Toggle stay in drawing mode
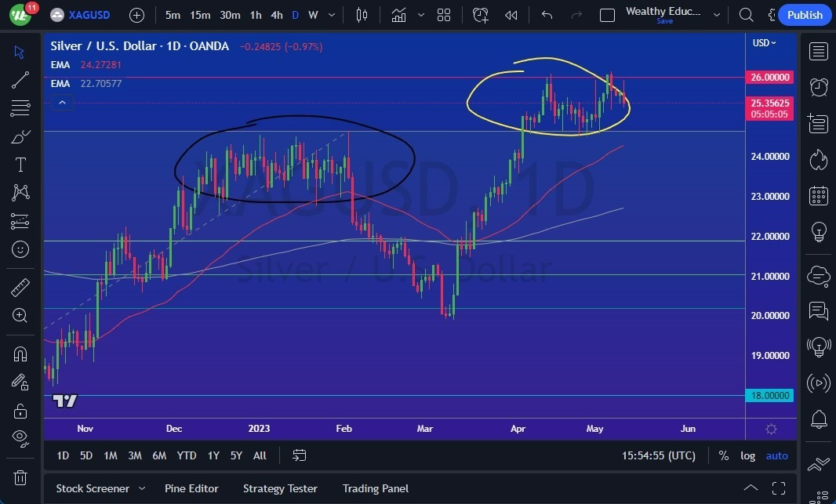Image resolution: width=836 pixels, height=504 pixels. pyautogui.click(x=20, y=382)
